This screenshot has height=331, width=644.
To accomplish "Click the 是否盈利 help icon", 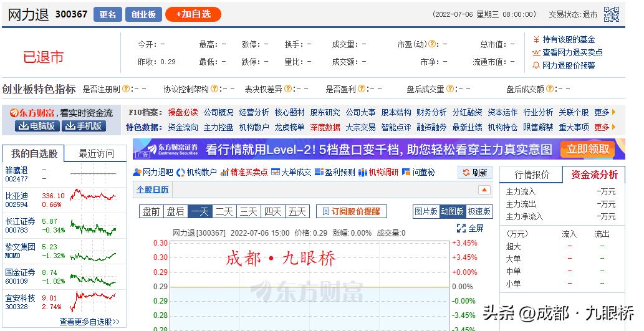I will [362, 89].
